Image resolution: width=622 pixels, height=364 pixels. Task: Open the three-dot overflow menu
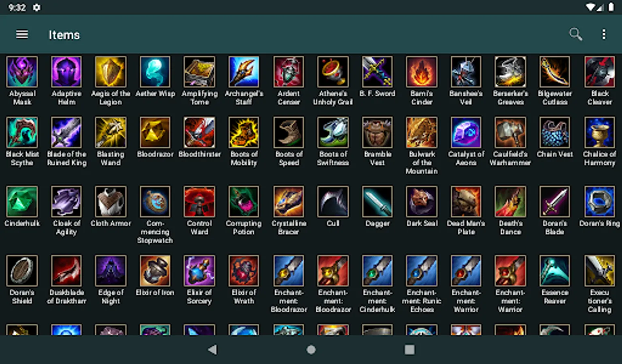604,34
